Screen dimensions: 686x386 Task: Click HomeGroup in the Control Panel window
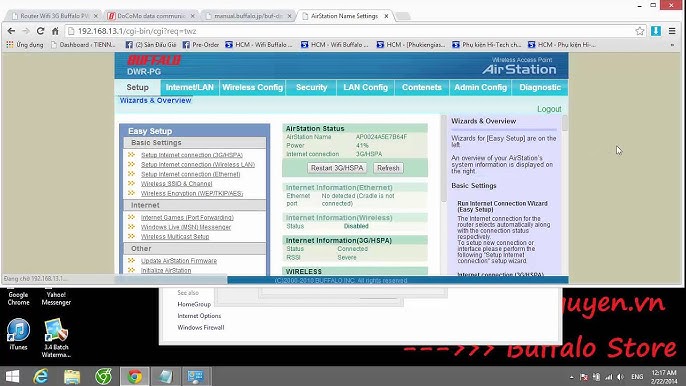tap(194, 304)
